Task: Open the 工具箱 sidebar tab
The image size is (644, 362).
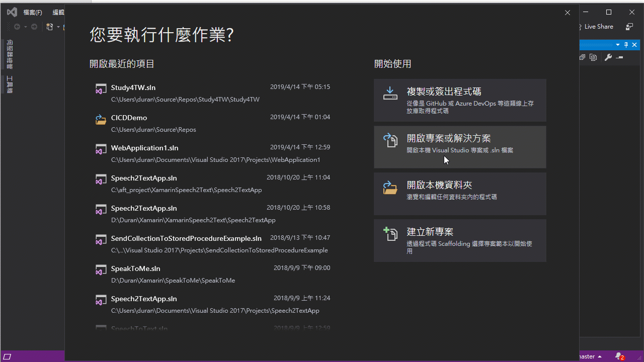Action: [9, 85]
